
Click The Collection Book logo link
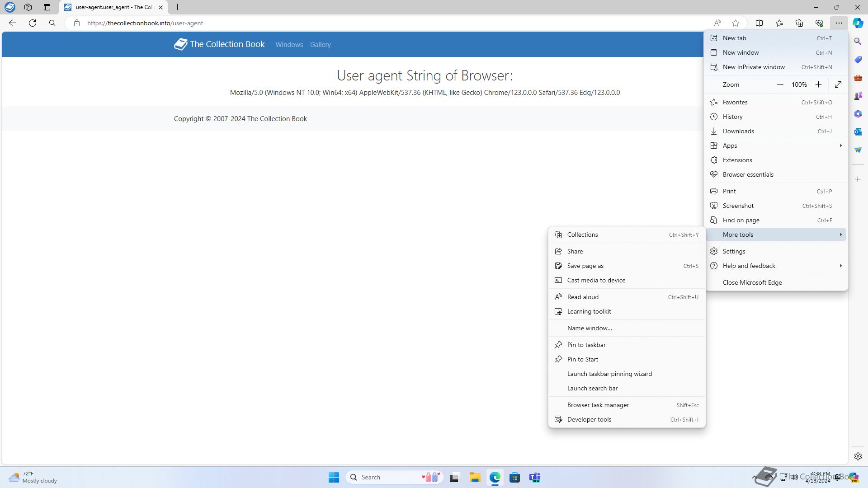pos(219,44)
